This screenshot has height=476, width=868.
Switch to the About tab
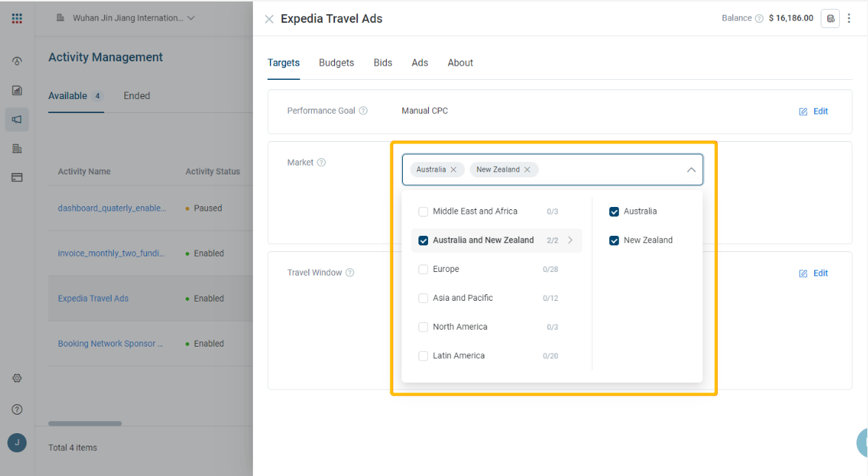[x=460, y=63]
